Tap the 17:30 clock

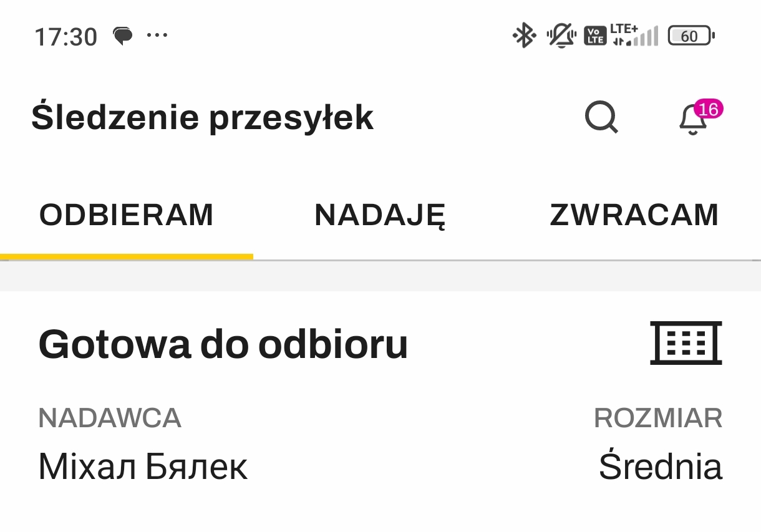(x=65, y=37)
